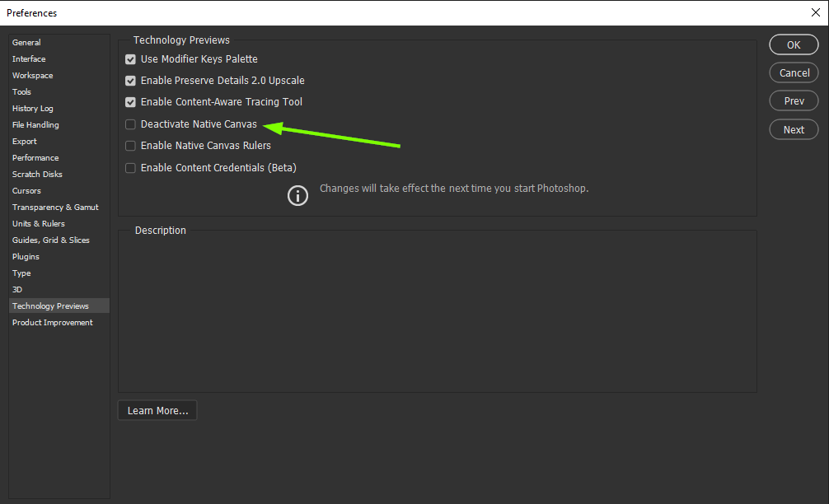Disable Enable Preserve Details 2.0 Upscale
The width and height of the screenshot is (829, 504).
point(130,80)
